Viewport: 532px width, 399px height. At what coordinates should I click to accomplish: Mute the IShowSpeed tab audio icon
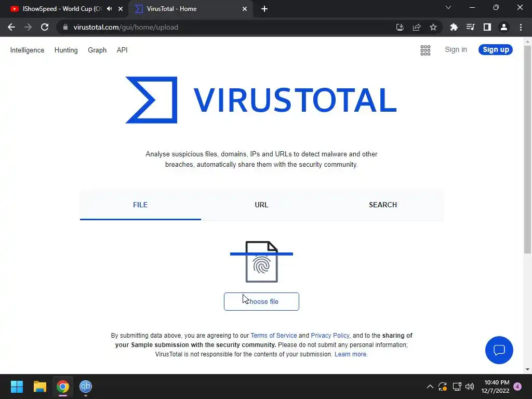tap(109, 8)
